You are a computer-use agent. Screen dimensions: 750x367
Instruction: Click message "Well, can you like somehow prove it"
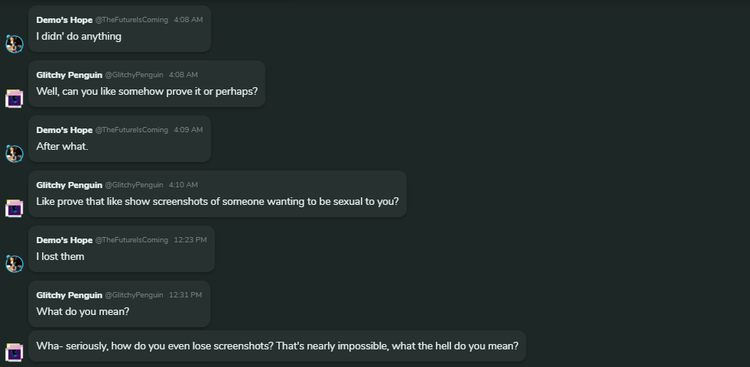coord(147,91)
